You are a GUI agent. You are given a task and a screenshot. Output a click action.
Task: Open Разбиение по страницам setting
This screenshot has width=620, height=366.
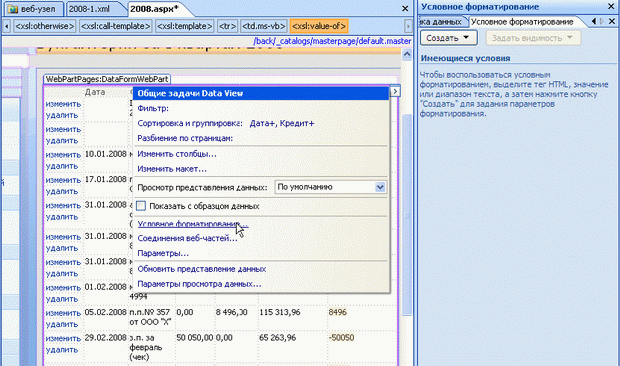tap(185, 138)
